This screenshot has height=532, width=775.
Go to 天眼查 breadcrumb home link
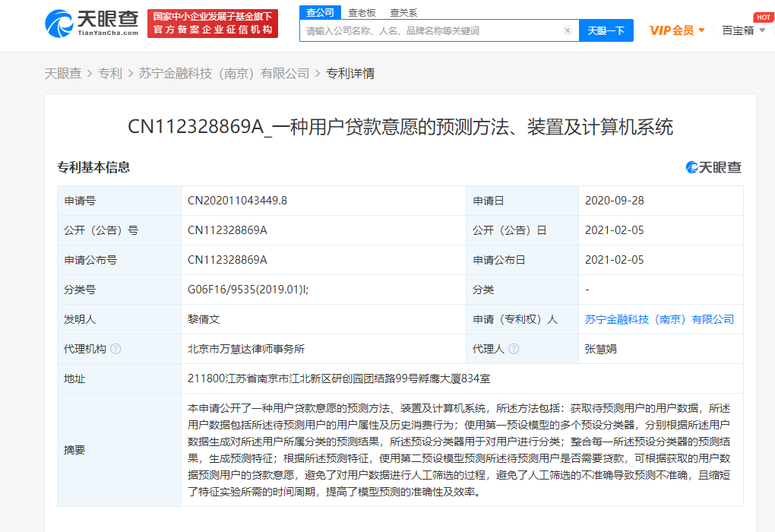pyautogui.click(x=62, y=74)
